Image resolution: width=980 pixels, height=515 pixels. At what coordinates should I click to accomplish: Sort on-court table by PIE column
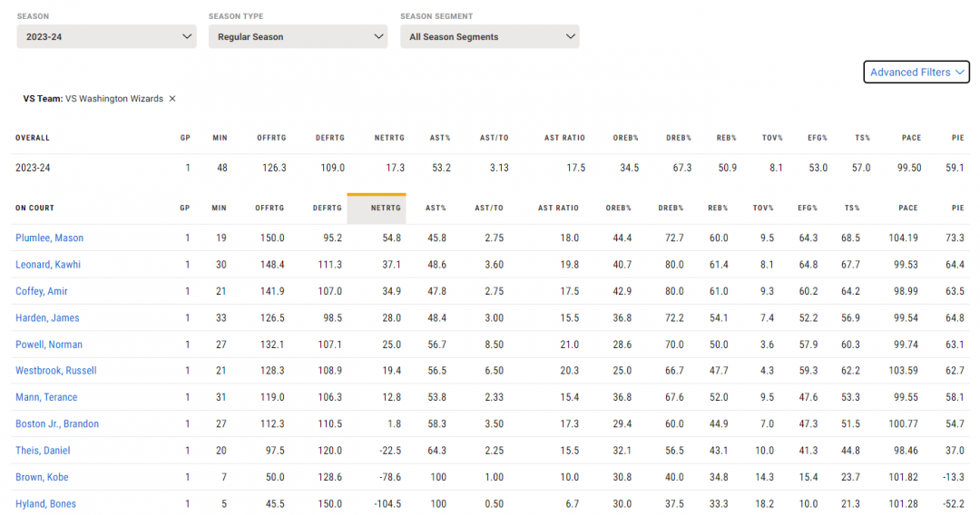[958, 208]
